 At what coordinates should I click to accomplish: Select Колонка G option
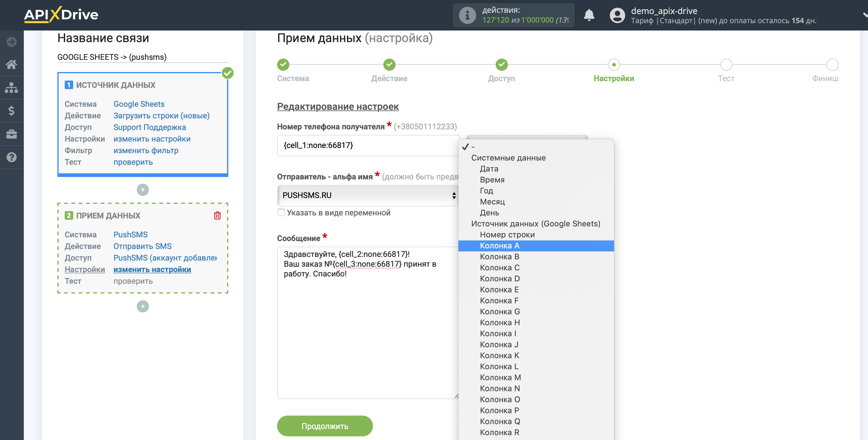(x=536, y=312)
